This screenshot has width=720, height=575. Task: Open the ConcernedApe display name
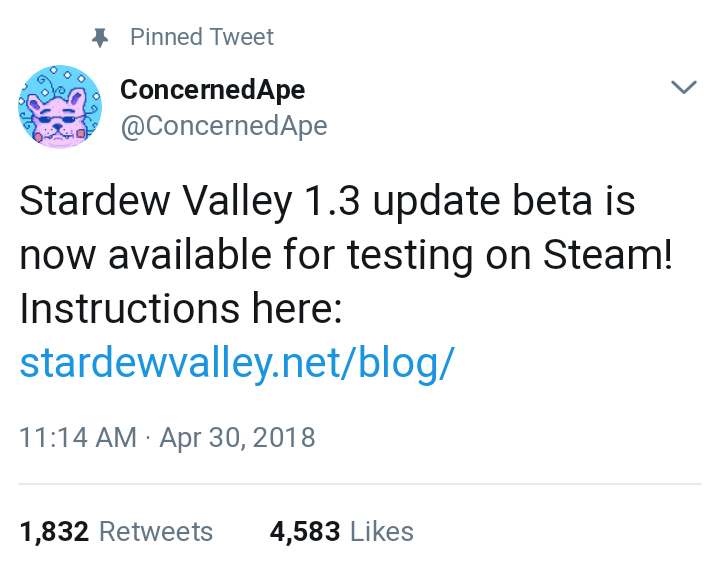tap(212, 89)
